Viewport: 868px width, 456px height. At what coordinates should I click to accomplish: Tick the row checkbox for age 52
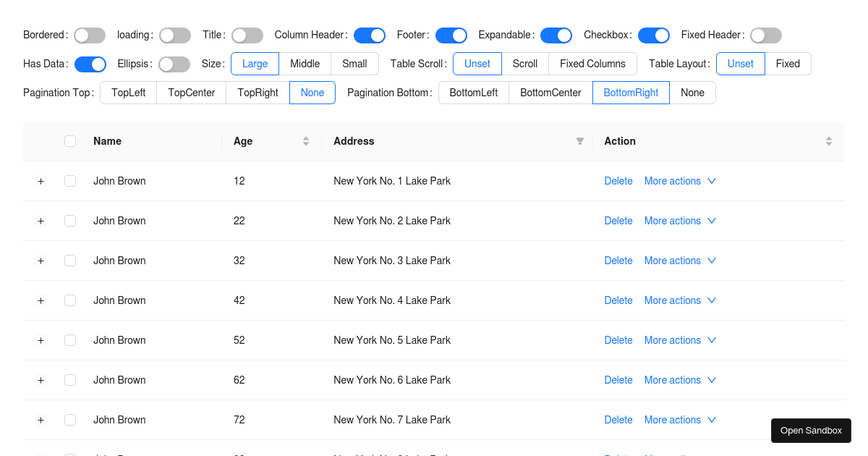[70, 340]
